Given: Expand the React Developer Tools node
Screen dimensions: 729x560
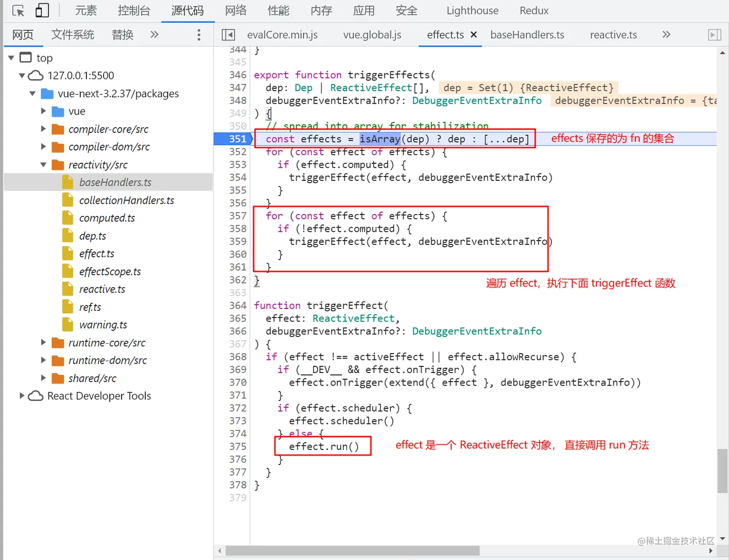Looking at the screenshot, I should click(x=22, y=396).
